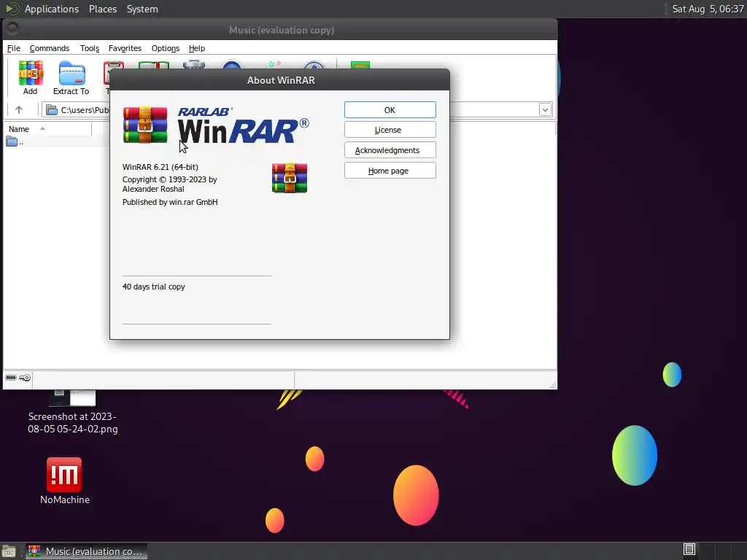Open the NoMachine desktop shortcut
Image resolution: width=747 pixels, height=560 pixels.
(64, 481)
